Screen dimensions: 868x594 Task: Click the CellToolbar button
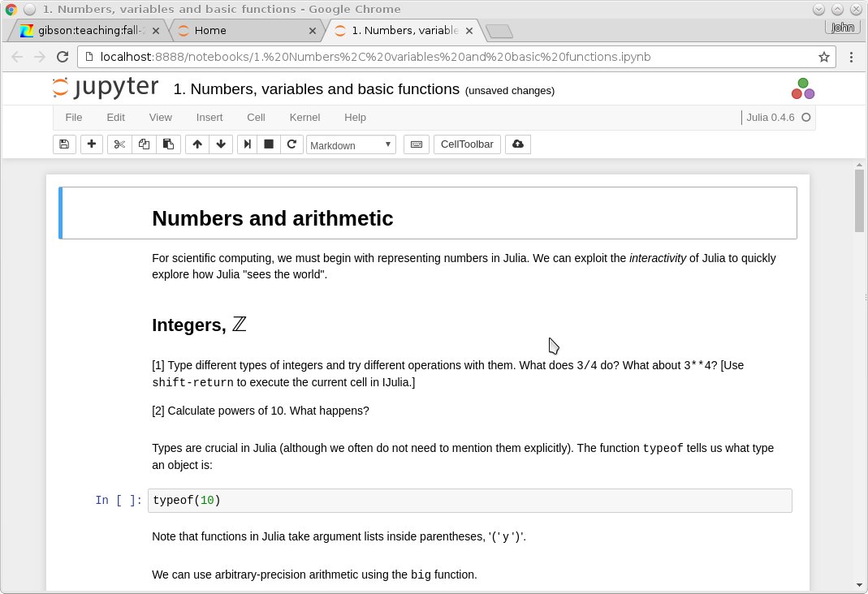(467, 144)
